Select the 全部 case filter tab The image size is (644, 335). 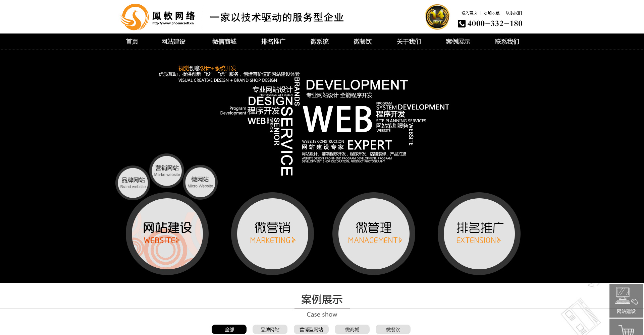click(x=229, y=329)
